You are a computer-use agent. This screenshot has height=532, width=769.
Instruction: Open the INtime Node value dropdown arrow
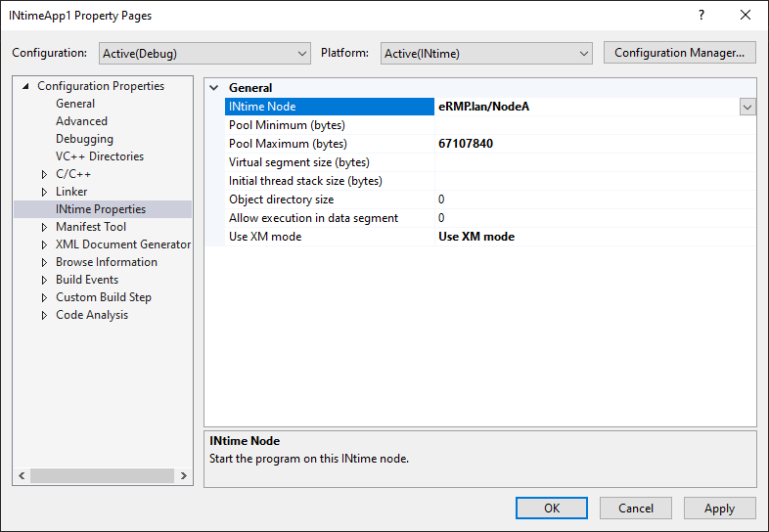tap(747, 107)
